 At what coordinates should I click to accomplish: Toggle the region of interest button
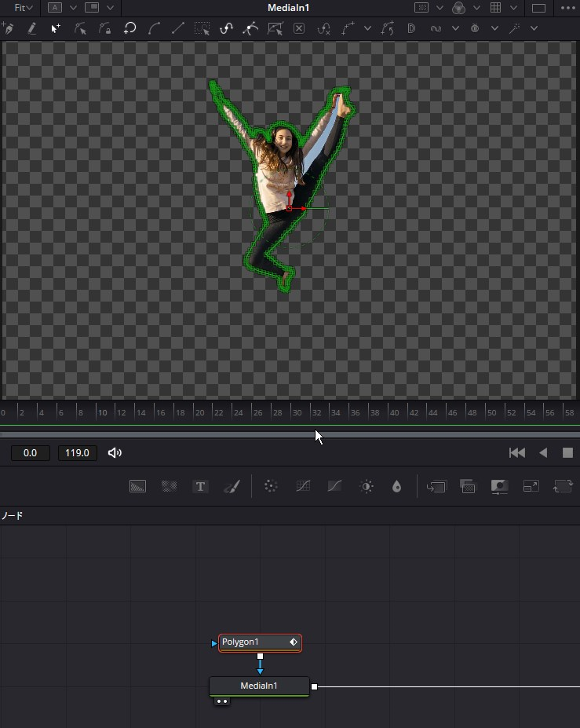click(x=421, y=7)
